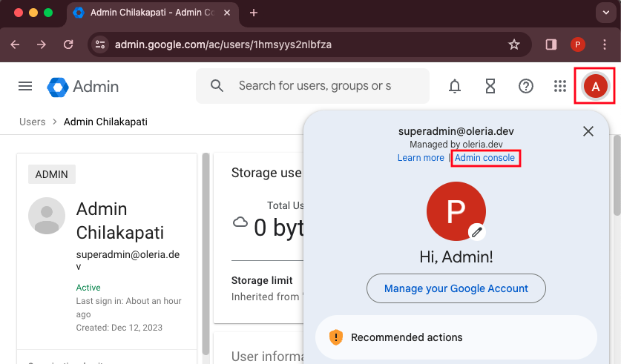Open the Chrome profile P avatar
621x364 pixels.
(x=577, y=44)
